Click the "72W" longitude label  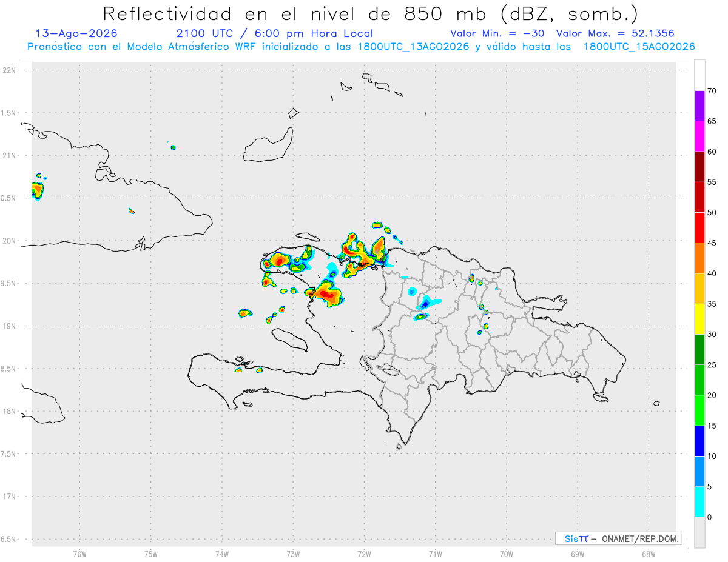pyautogui.click(x=364, y=554)
